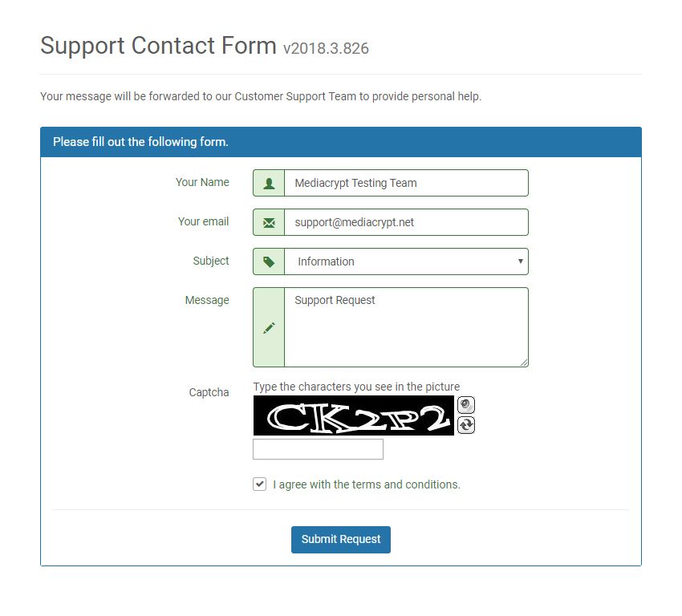682x616 pixels.
Task: Click the pencil icon beside Message box
Action: [269, 328]
